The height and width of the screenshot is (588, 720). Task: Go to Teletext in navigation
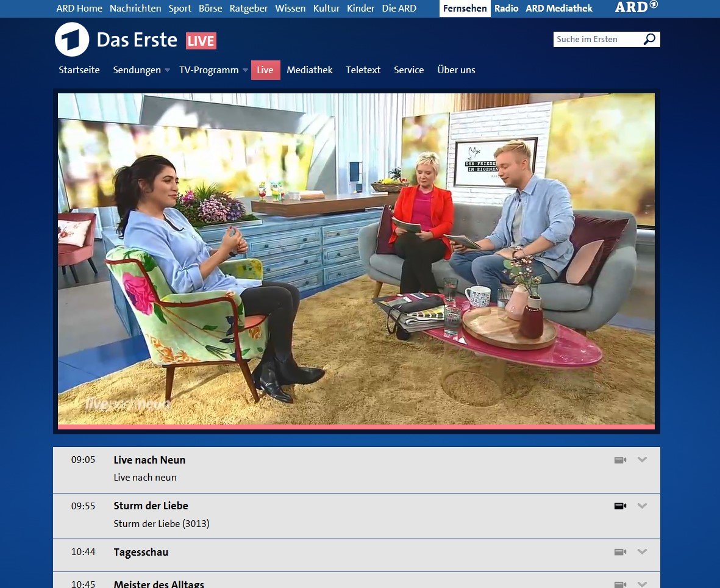click(363, 70)
